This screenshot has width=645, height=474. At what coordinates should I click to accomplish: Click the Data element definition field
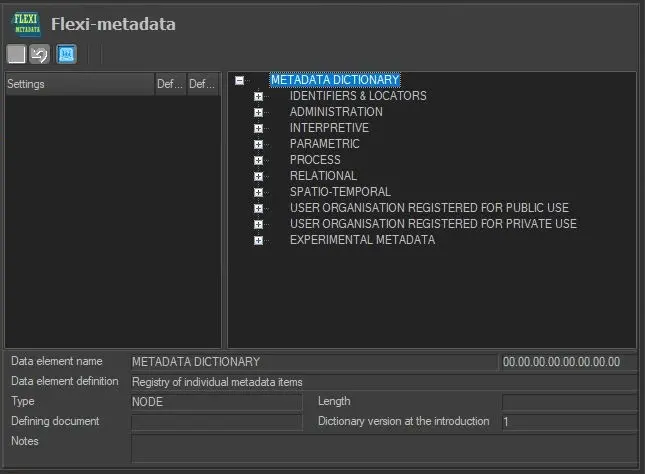[383, 382]
